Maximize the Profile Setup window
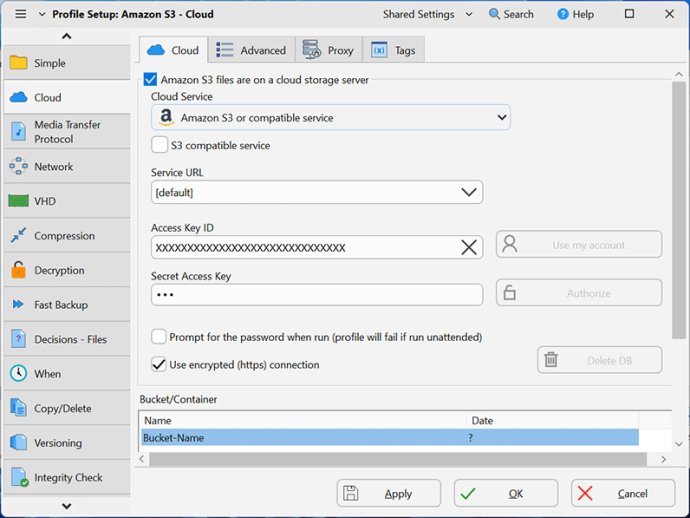690x518 pixels. pyautogui.click(x=630, y=14)
